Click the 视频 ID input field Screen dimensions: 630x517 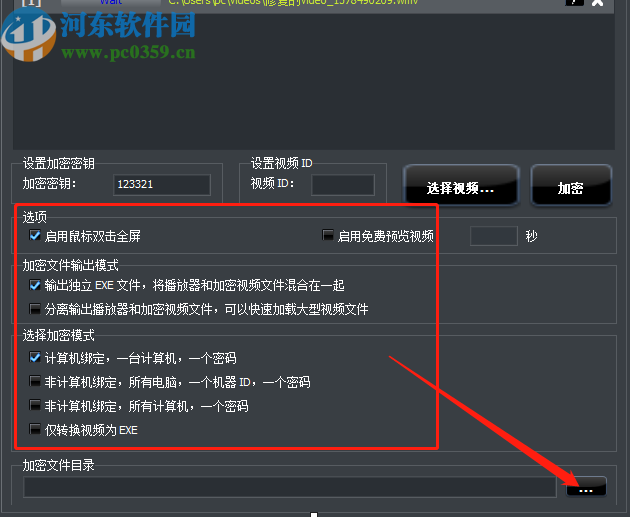tap(343, 184)
